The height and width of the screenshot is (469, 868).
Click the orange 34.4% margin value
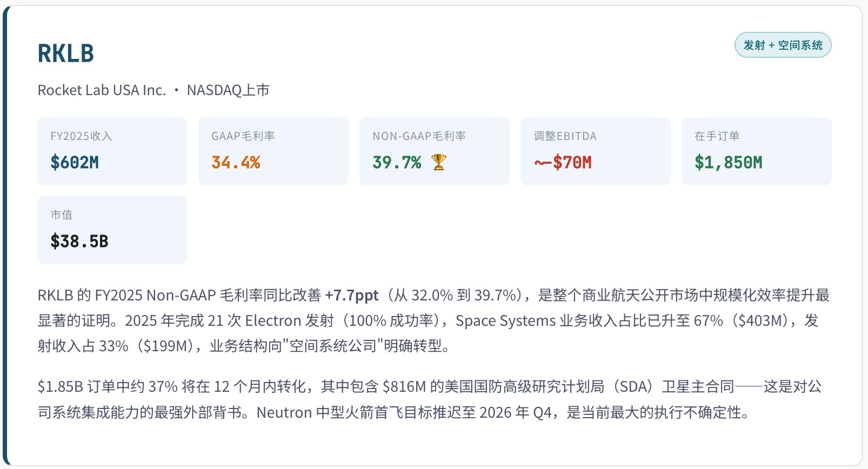click(x=236, y=162)
